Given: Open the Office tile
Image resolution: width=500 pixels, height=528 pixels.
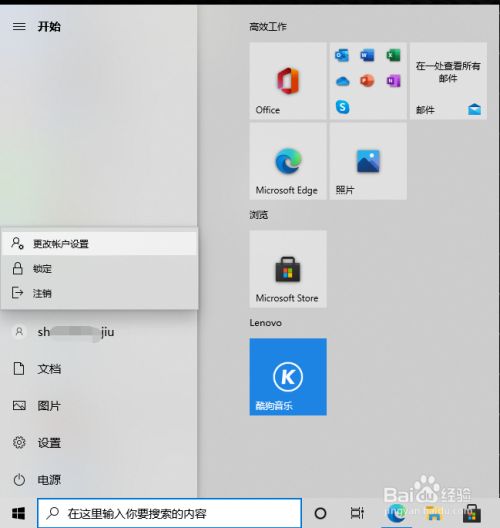Looking at the screenshot, I should coord(288,81).
